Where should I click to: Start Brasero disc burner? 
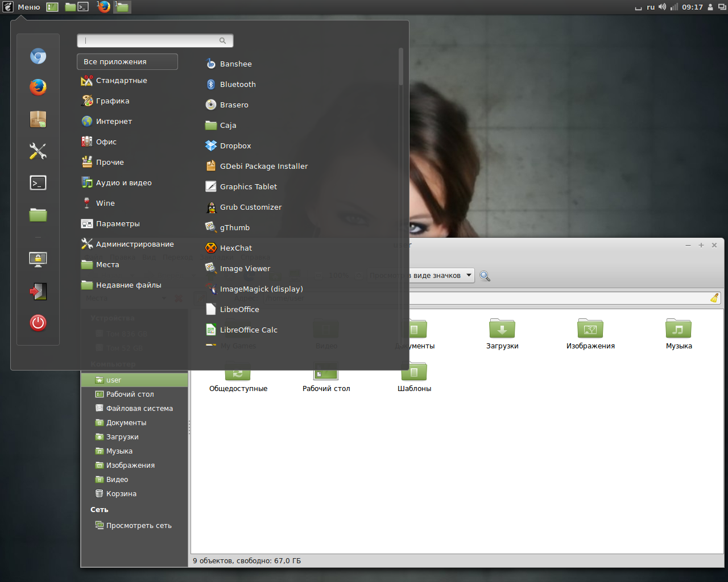coord(227,105)
